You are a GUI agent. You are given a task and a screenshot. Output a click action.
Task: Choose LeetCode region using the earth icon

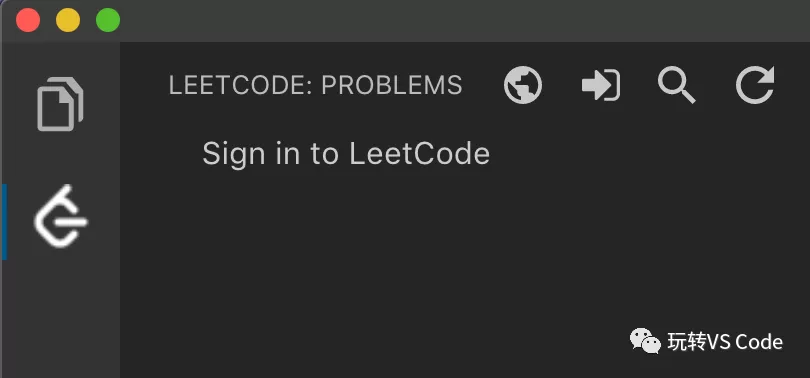click(523, 85)
